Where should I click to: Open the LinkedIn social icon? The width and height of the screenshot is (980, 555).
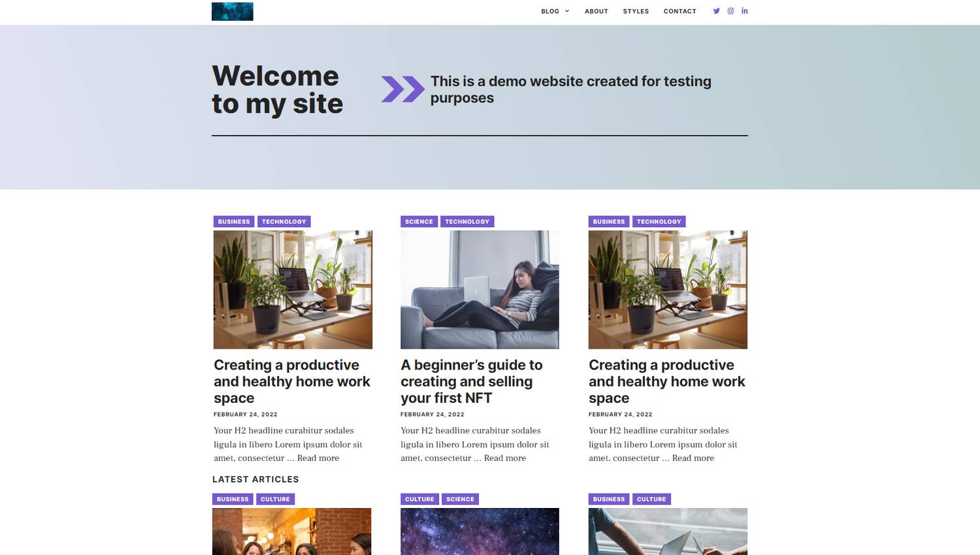(744, 11)
